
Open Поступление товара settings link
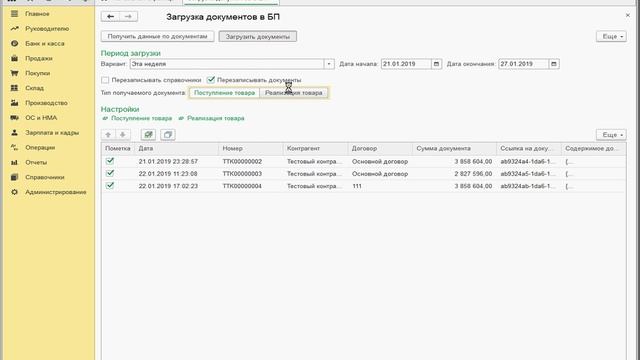pos(141,118)
